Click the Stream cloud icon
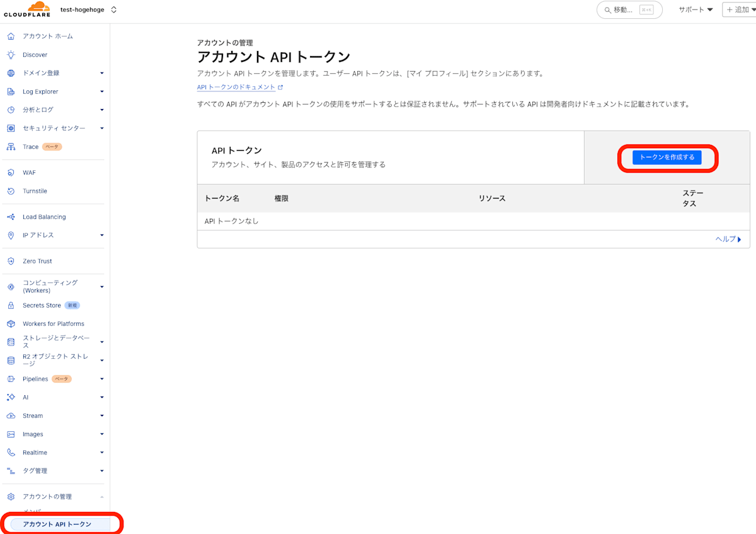This screenshot has width=756, height=534. (x=11, y=415)
